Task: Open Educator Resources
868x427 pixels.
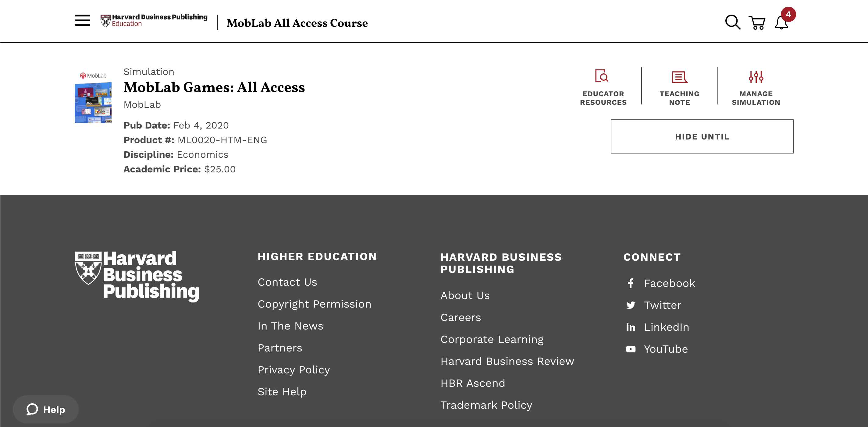Action: 603,87
